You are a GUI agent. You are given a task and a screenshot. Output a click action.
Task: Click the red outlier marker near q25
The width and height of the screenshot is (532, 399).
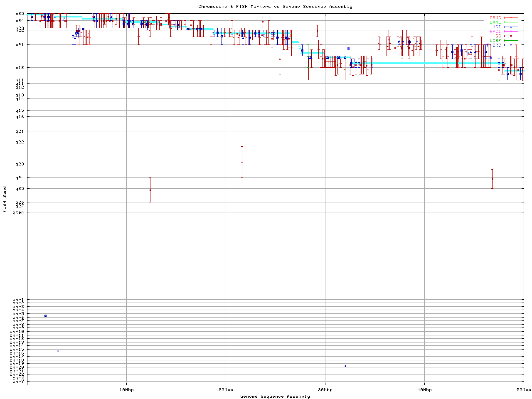pos(150,190)
